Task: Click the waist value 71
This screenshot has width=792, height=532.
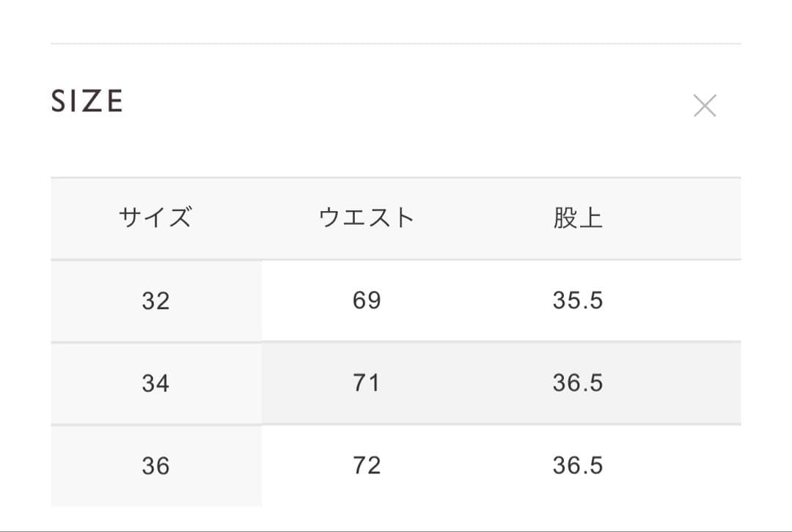Action: pyautogui.click(x=367, y=383)
